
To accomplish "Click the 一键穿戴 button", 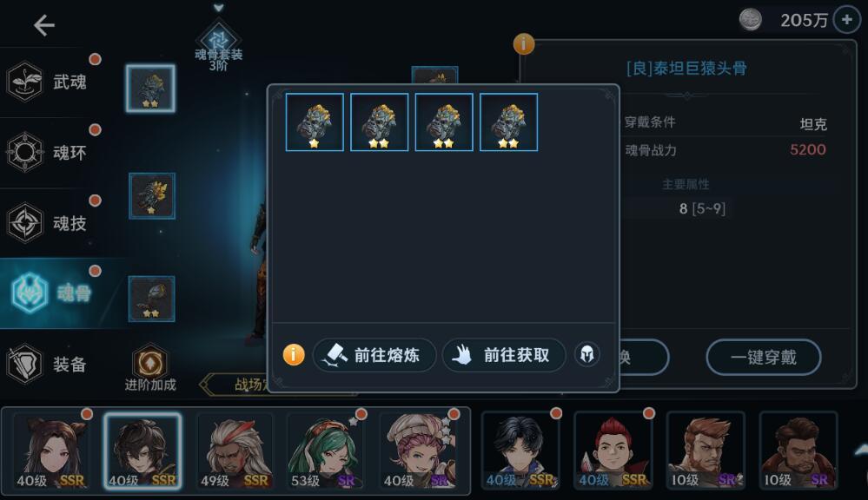I will [764, 358].
